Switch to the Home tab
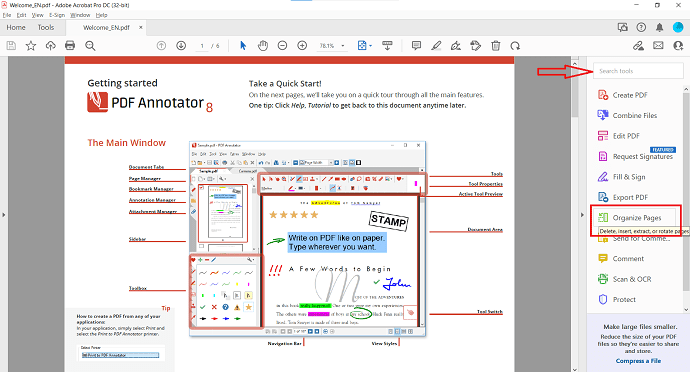Screen dimensions: 690x372 click(16, 27)
